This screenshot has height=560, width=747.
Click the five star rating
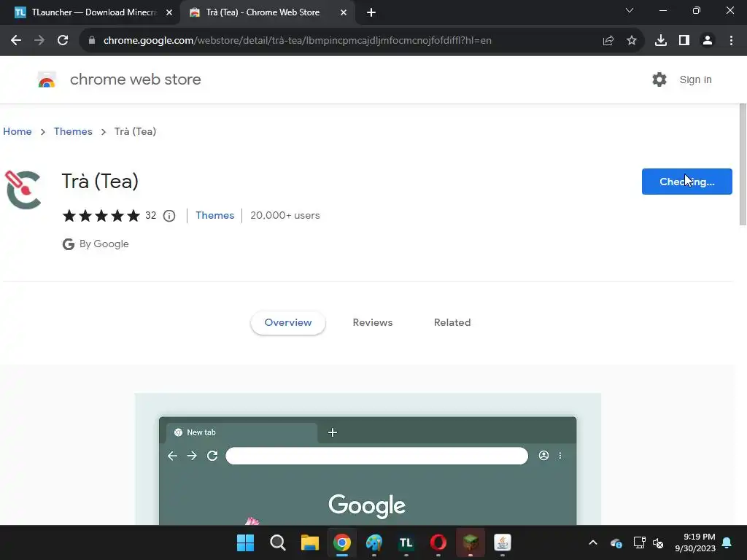click(101, 216)
